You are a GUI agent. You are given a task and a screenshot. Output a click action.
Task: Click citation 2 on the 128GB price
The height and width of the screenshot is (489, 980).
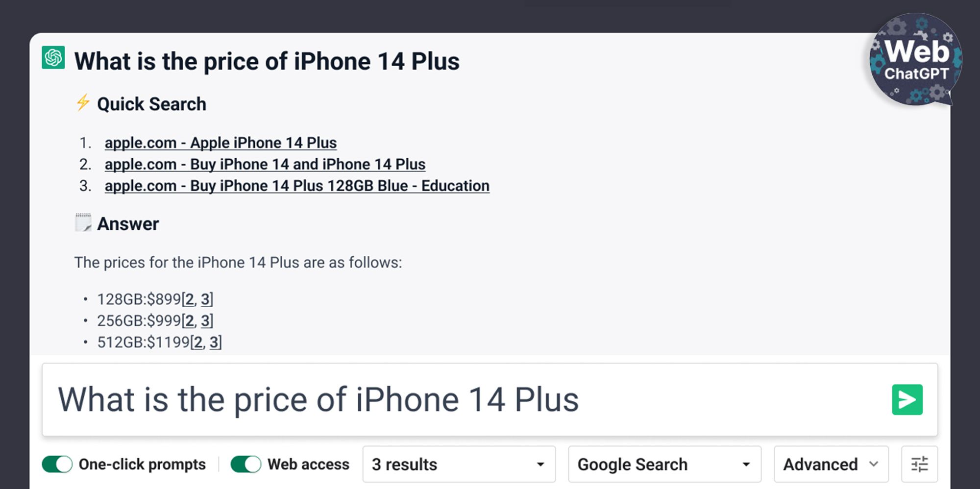(190, 299)
